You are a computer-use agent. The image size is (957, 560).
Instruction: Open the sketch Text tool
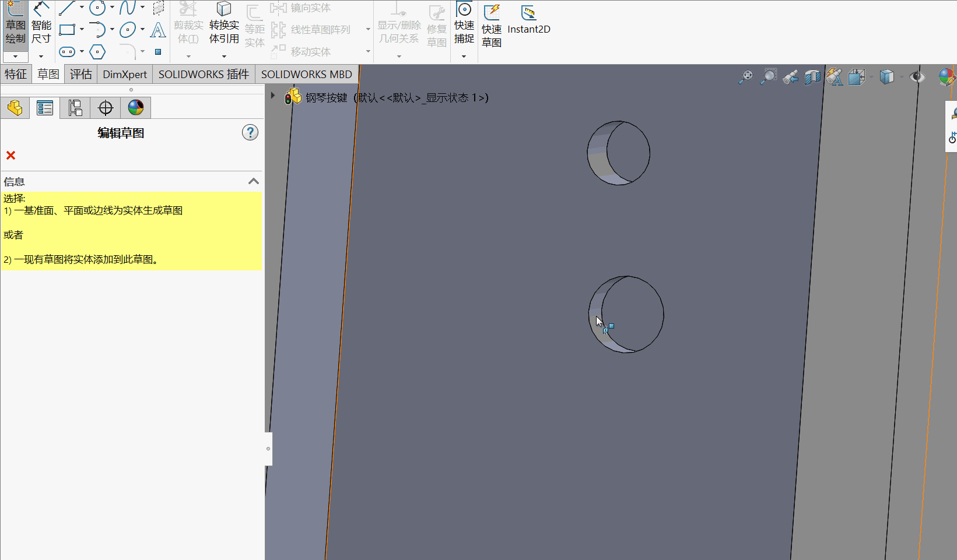pos(158,30)
